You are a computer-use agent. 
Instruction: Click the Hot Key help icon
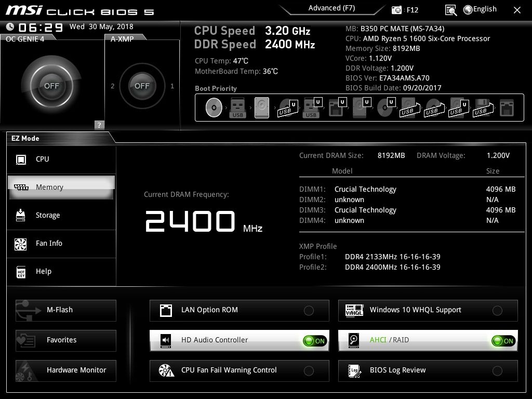coord(21,272)
